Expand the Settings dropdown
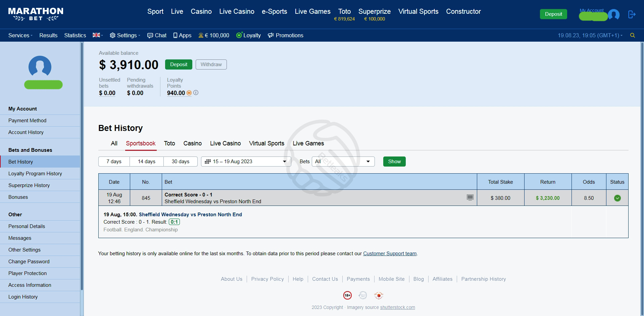The image size is (644, 316). [125, 35]
